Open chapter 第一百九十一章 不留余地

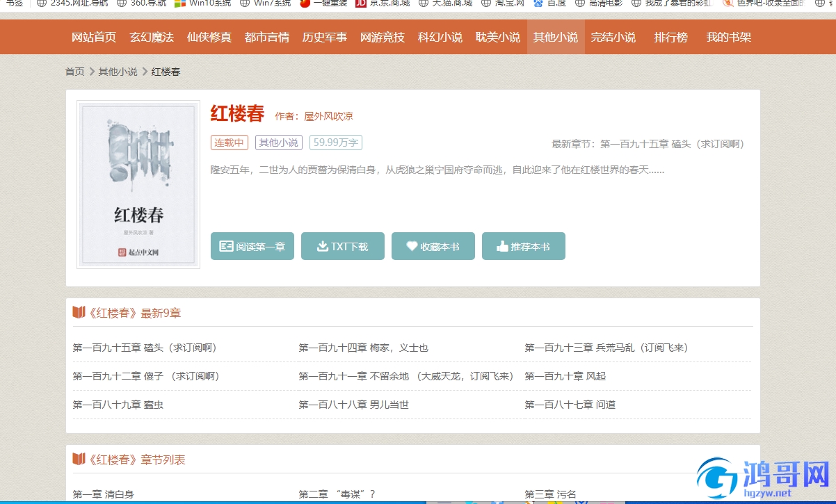[x=406, y=376]
